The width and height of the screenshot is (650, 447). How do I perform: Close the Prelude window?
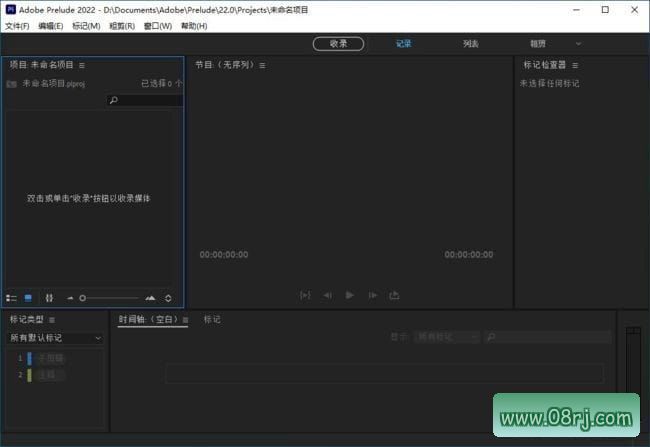coord(634,10)
